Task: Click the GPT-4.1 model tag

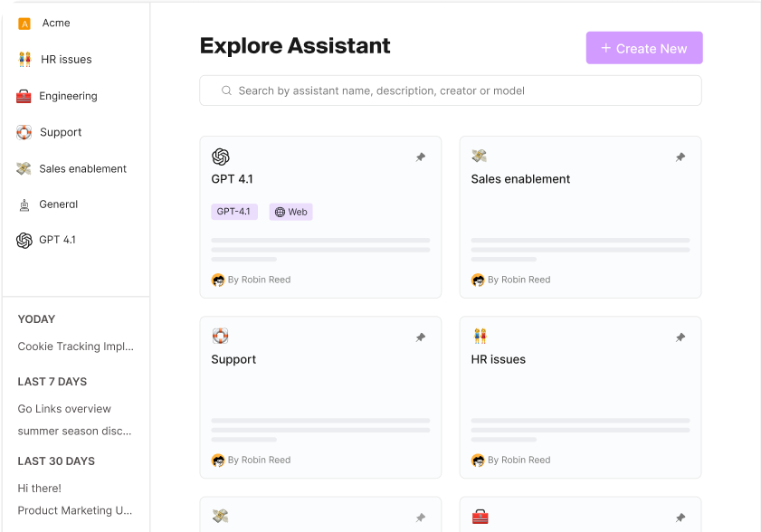Action: pyautogui.click(x=234, y=212)
